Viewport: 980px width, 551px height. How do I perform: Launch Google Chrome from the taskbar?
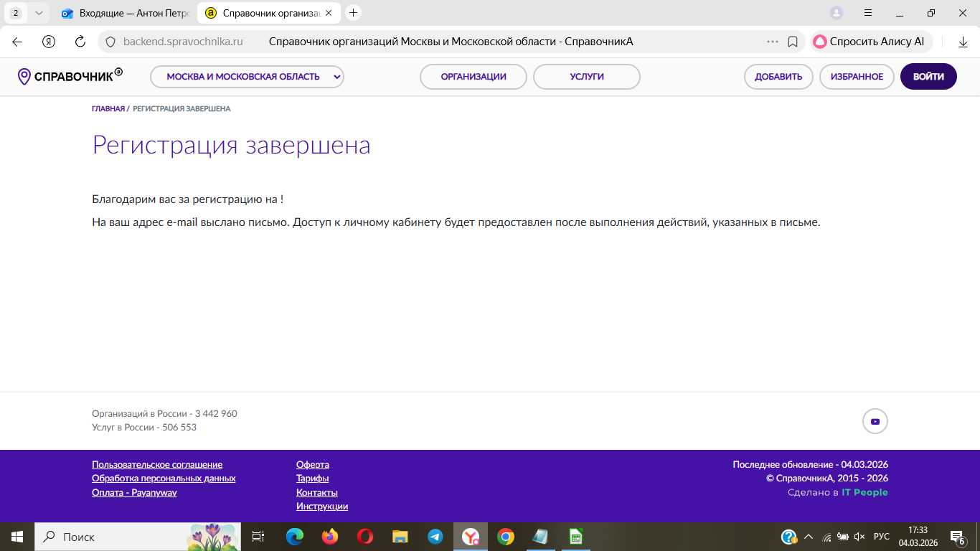pos(506,537)
